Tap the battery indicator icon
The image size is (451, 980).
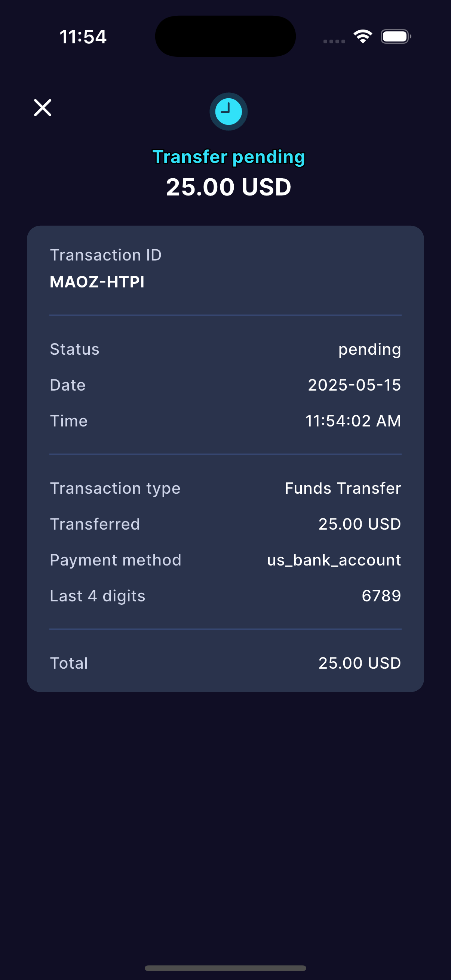tap(395, 37)
